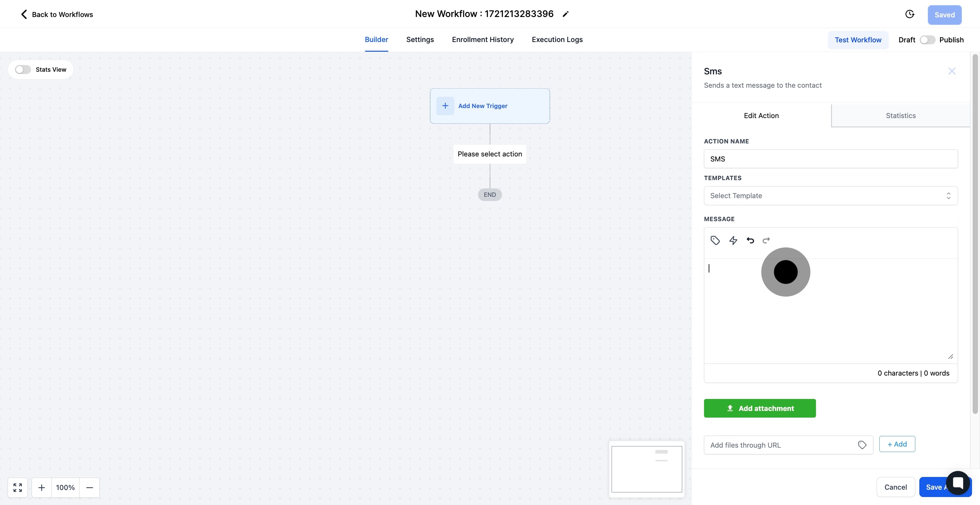Image resolution: width=980 pixels, height=505 pixels.
Task: Undo last edit in message editor
Action: [750, 240]
